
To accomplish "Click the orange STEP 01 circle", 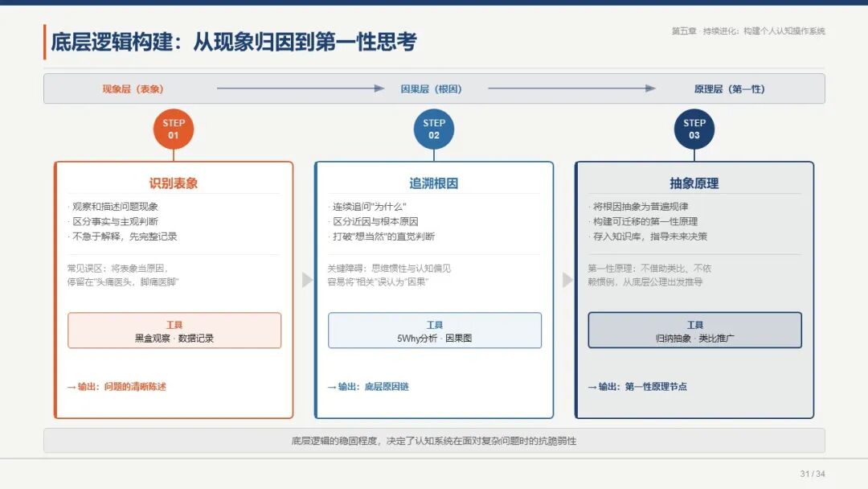I will [174, 129].
